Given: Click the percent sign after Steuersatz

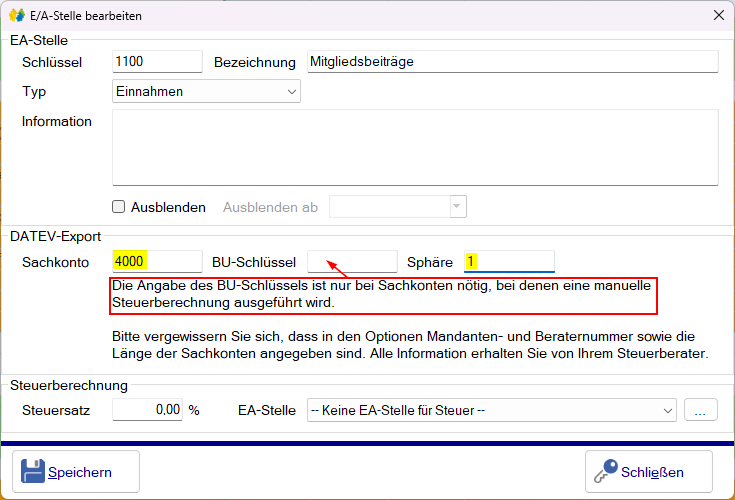Looking at the screenshot, I should coord(194,410).
